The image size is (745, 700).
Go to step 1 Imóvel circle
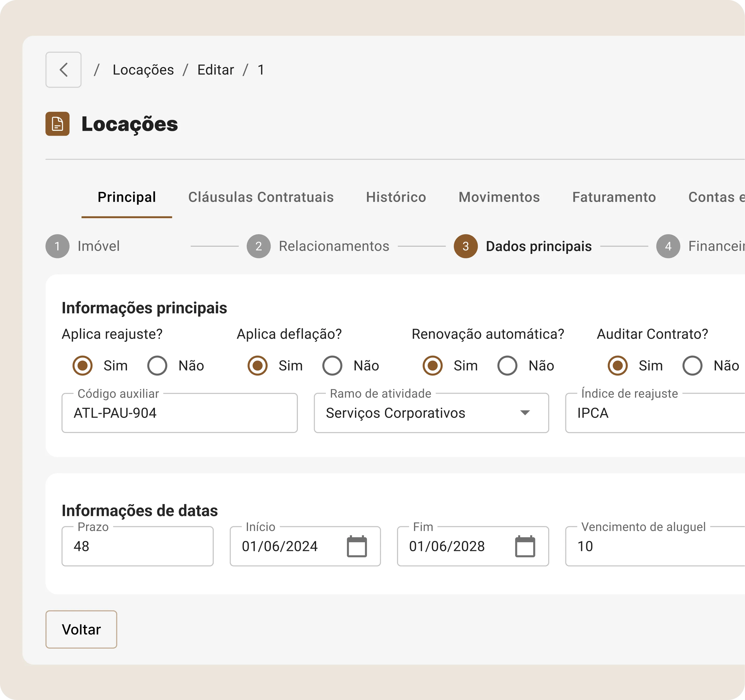click(57, 246)
